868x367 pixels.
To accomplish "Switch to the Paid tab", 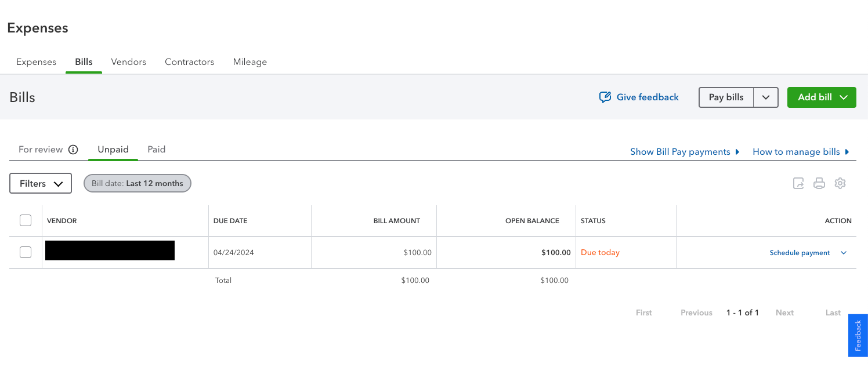I will 157,150.
